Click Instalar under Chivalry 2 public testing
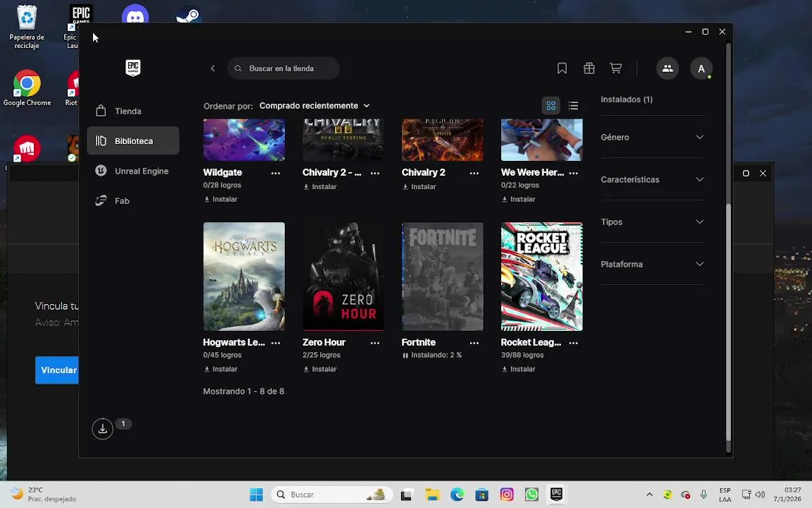Viewport: 812px width, 508px height. click(x=320, y=186)
